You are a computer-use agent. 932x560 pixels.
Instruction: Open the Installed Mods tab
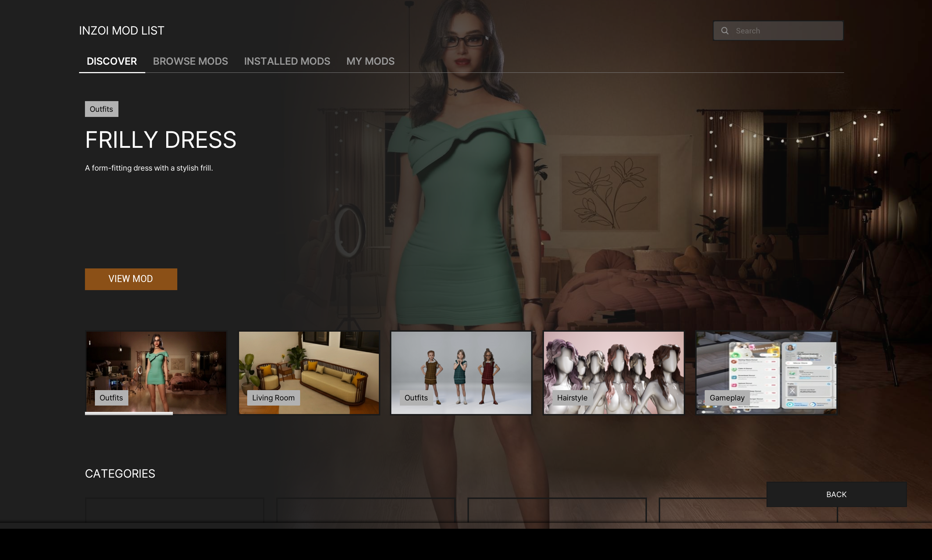(287, 61)
